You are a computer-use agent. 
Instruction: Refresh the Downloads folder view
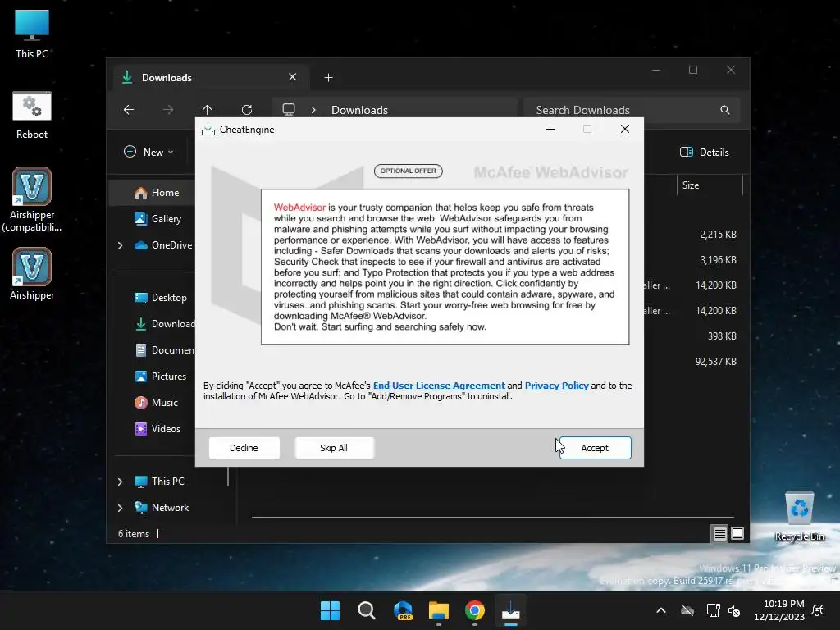[246, 110]
